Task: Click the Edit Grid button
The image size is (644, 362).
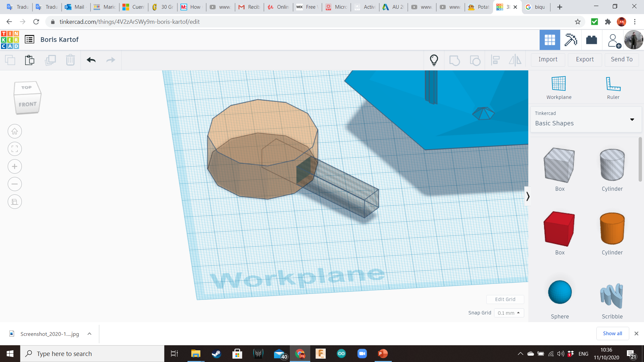Action: click(x=505, y=299)
